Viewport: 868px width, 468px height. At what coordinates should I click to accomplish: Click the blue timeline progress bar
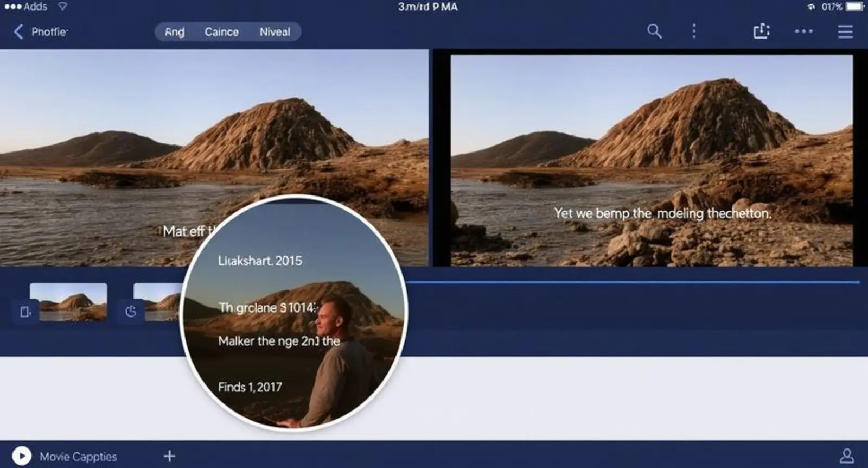coord(633,282)
